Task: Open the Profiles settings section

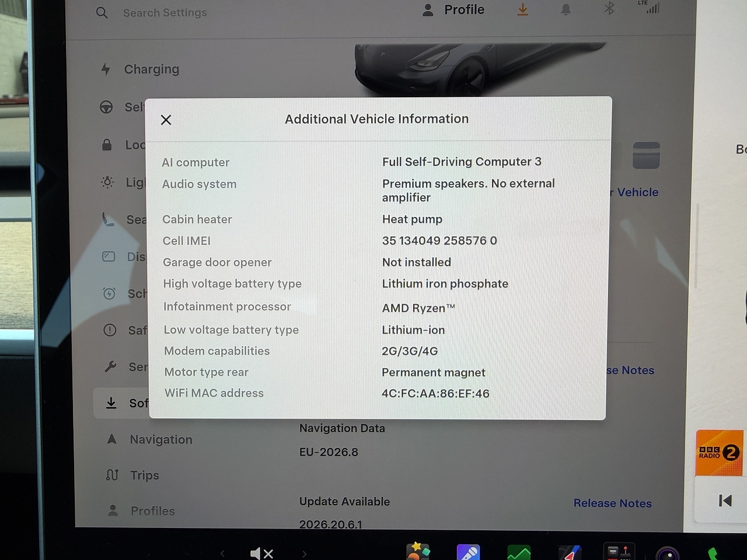Action: click(142, 510)
